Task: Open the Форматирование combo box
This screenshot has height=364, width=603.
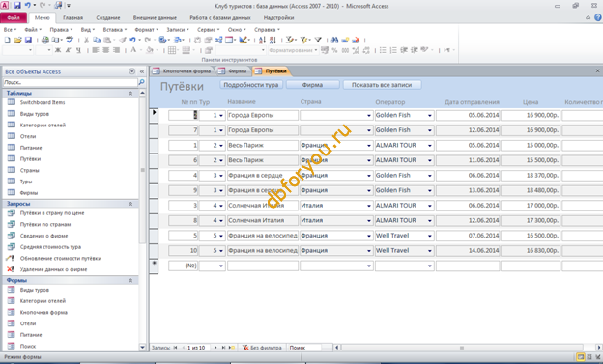Action: [293, 50]
